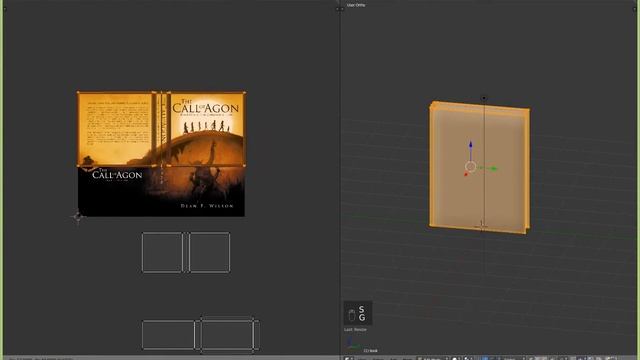Viewport: 640px width, 360px height.
Task: Click the mini axis orientation icon in 3D view
Action: click(x=352, y=344)
